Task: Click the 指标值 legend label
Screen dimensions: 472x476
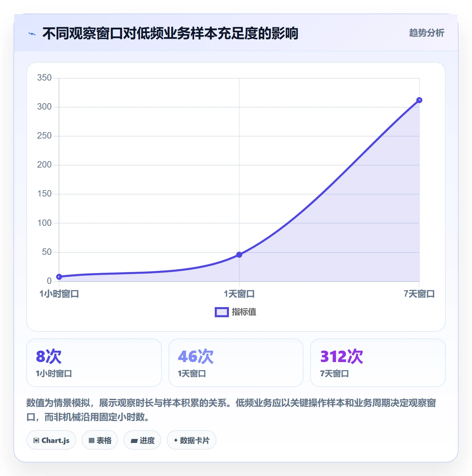Action: 244,312
